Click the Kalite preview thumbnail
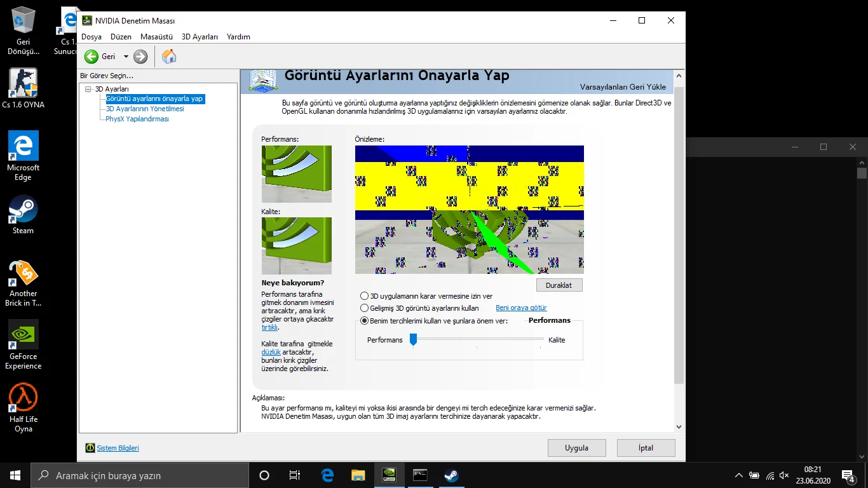This screenshot has height=488, width=868. click(x=297, y=246)
